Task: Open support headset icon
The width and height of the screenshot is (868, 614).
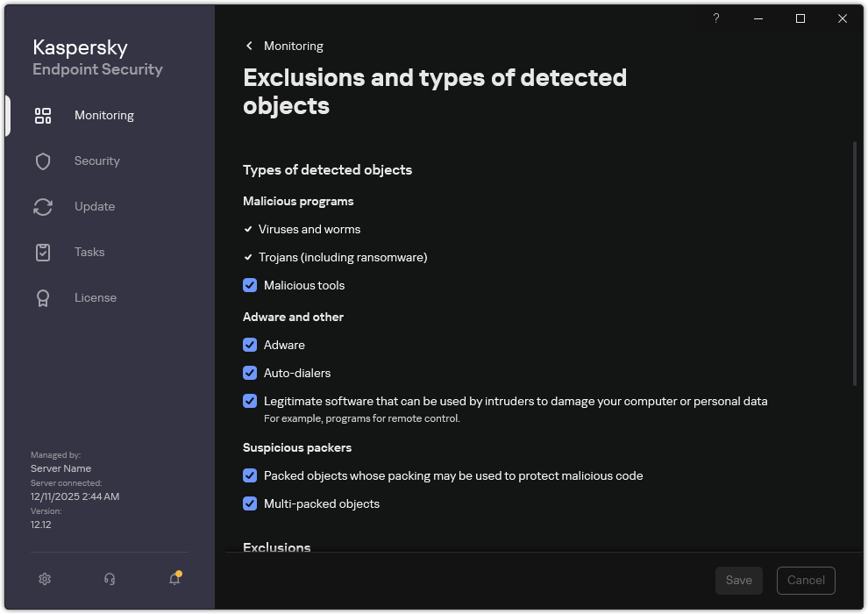Action: 109,579
